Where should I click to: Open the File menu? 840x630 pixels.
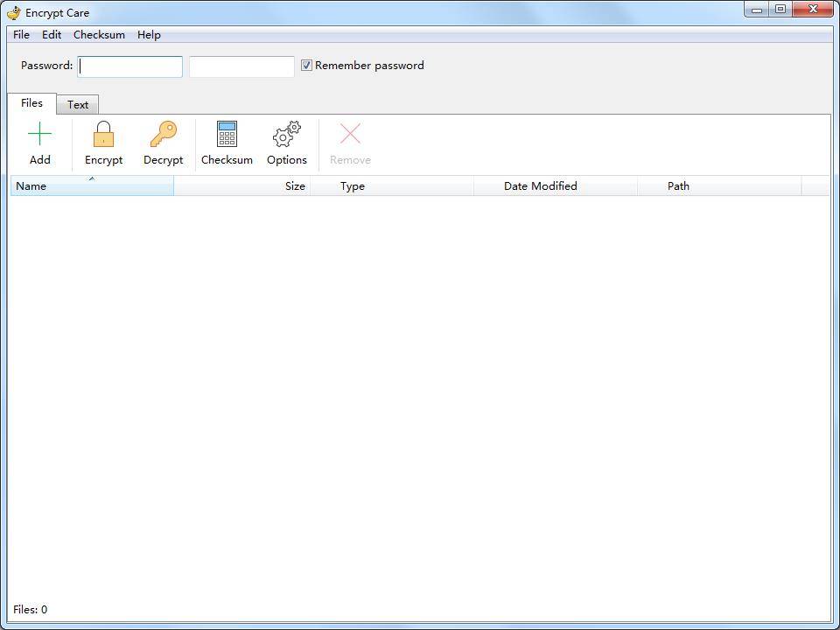coord(20,35)
